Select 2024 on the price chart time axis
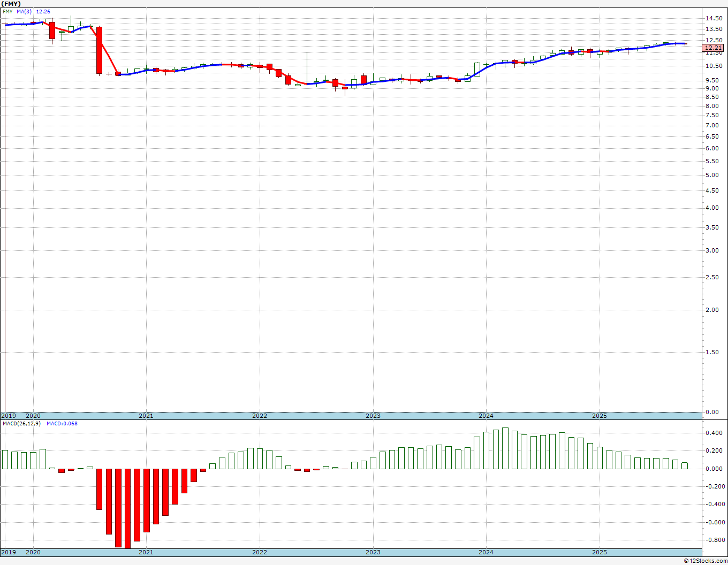728x565 pixels. [x=486, y=416]
